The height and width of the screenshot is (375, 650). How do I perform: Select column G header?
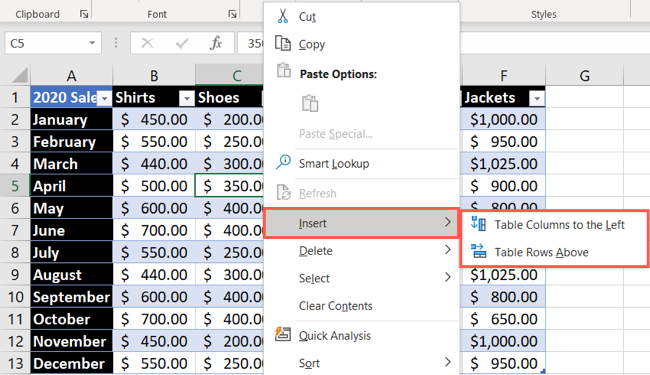pos(585,75)
